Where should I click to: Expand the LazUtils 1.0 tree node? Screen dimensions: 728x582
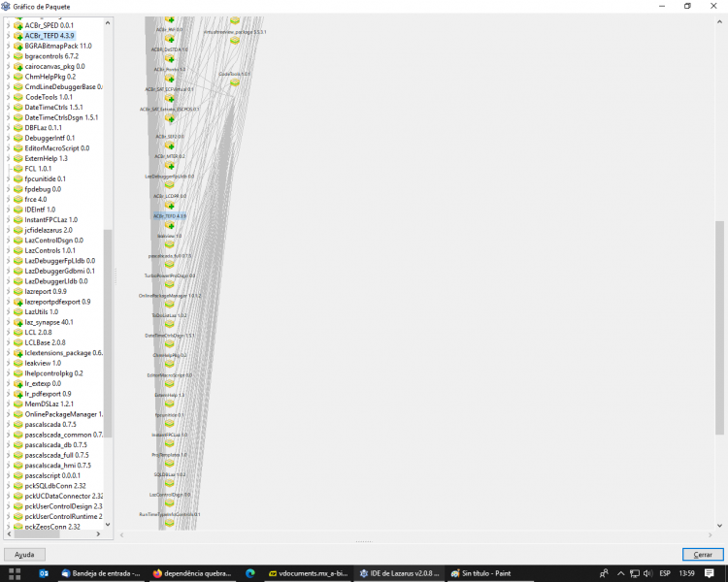[9, 312]
